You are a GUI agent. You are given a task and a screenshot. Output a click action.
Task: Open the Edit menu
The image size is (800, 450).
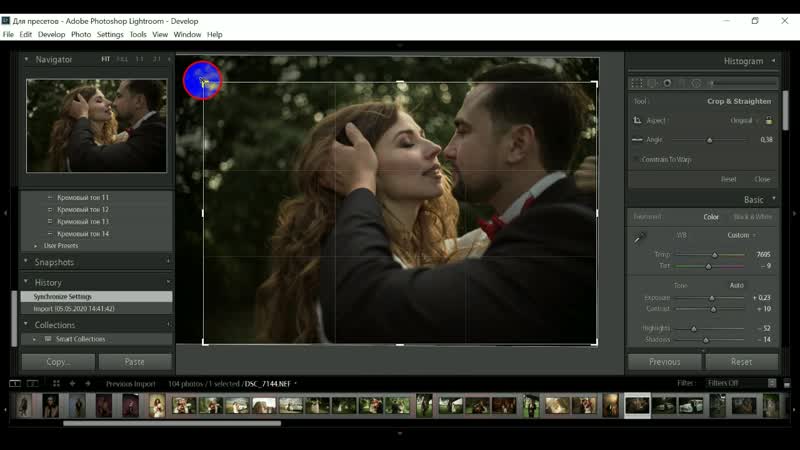26,35
